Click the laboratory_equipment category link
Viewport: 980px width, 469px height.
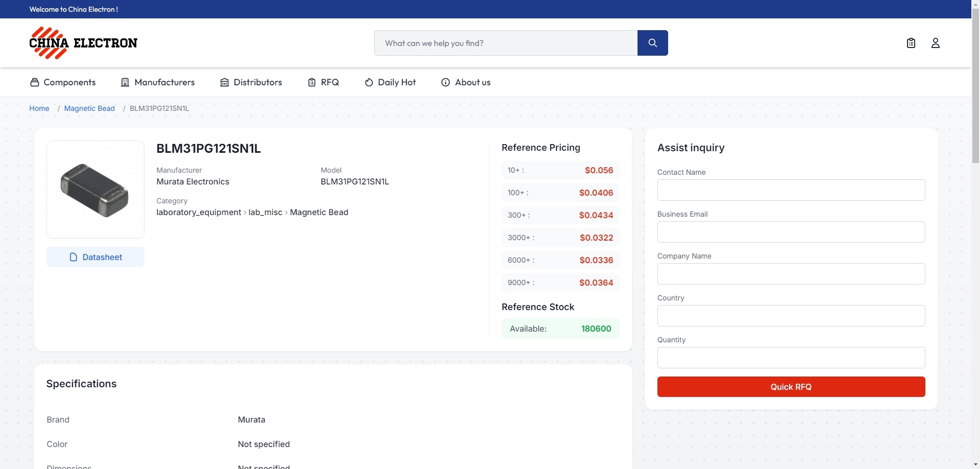click(199, 212)
